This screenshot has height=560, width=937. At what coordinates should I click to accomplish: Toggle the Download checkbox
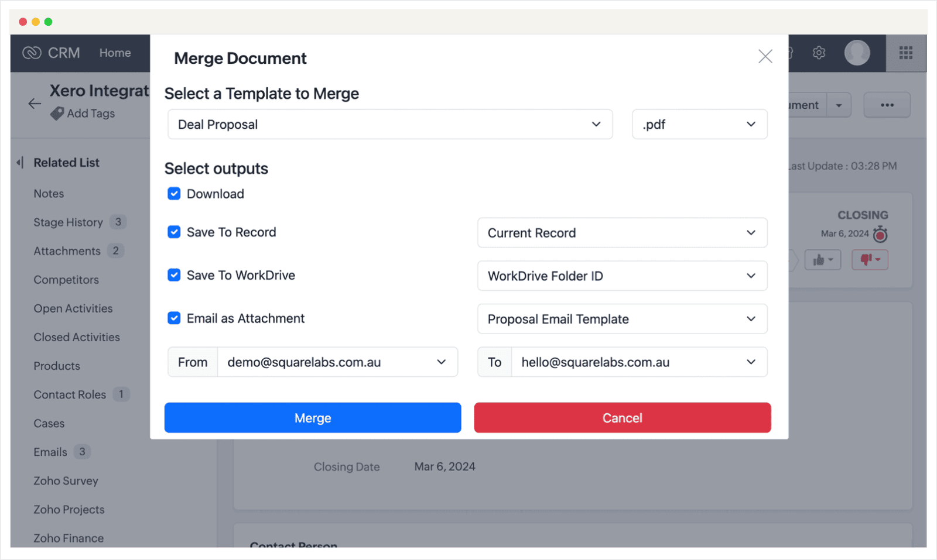tap(174, 194)
